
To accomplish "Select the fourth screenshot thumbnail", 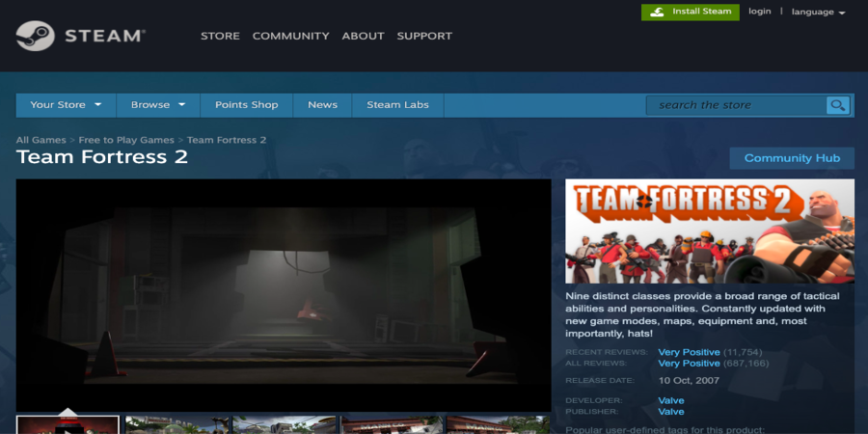I will [x=391, y=425].
